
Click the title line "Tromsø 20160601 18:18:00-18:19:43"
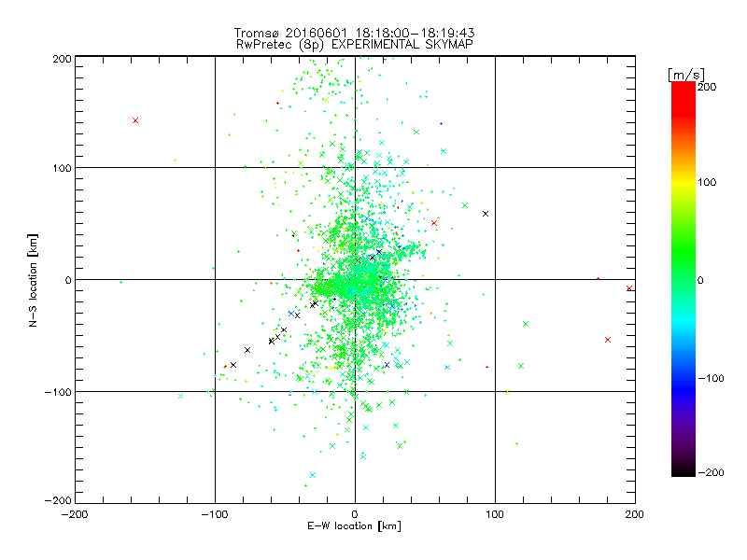click(x=355, y=33)
